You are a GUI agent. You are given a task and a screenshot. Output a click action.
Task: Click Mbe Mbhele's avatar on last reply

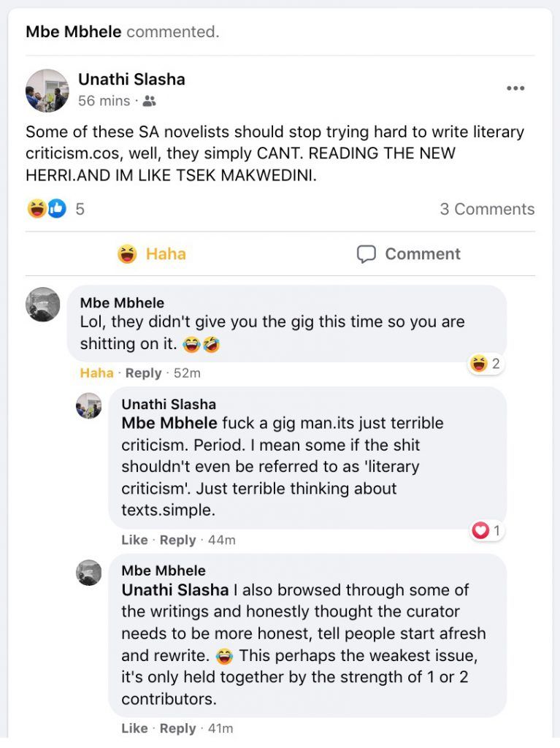pos(89,573)
